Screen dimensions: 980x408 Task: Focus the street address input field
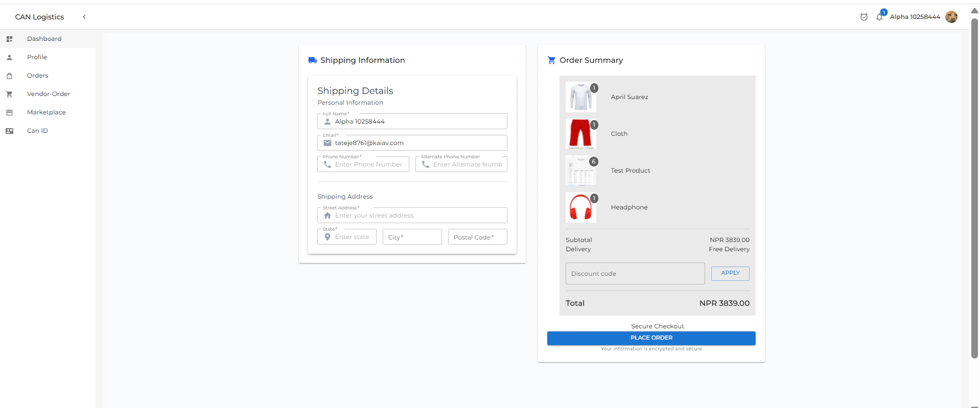point(412,215)
